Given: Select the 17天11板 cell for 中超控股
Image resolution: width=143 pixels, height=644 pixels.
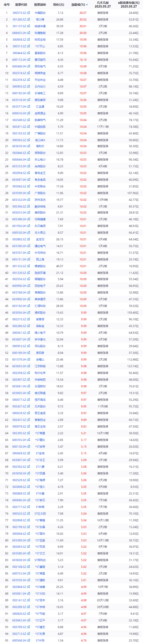Looking at the screenshot, I should point(103,127).
